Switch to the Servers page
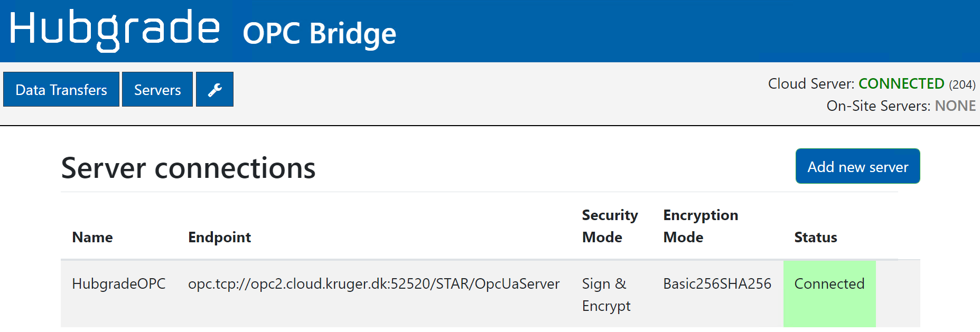The width and height of the screenshot is (980, 332). [157, 90]
